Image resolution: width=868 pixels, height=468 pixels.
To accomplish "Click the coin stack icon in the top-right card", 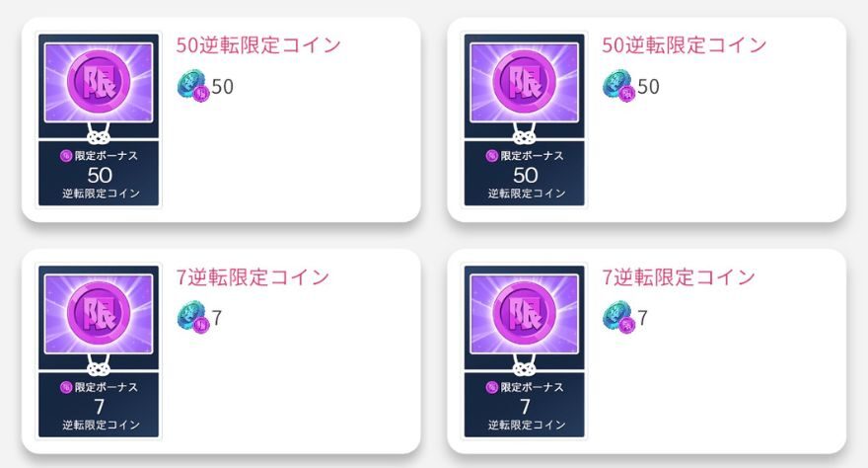I will pos(619,88).
